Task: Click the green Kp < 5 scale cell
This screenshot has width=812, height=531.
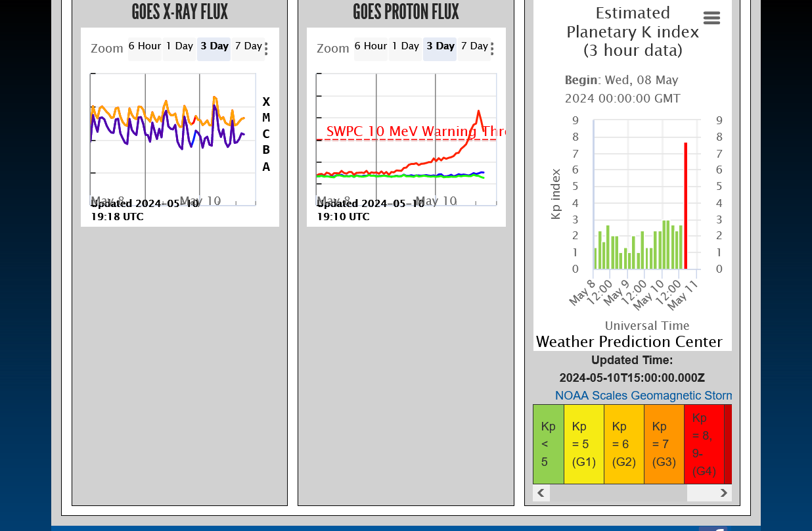Action: (548, 444)
